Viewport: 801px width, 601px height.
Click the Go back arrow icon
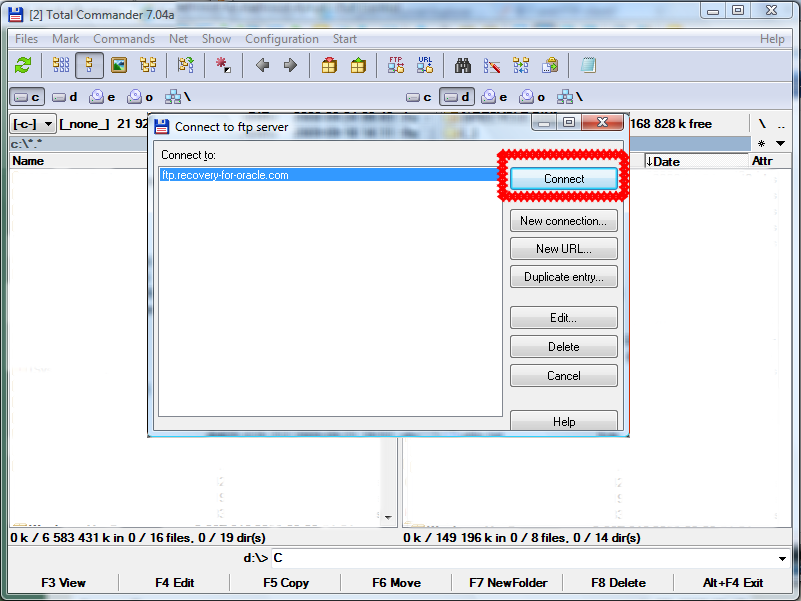click(x=262, y=66)
